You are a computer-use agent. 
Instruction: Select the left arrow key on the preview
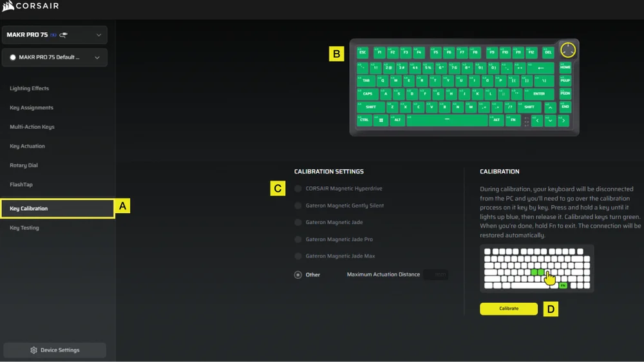(x=537, y=120)
